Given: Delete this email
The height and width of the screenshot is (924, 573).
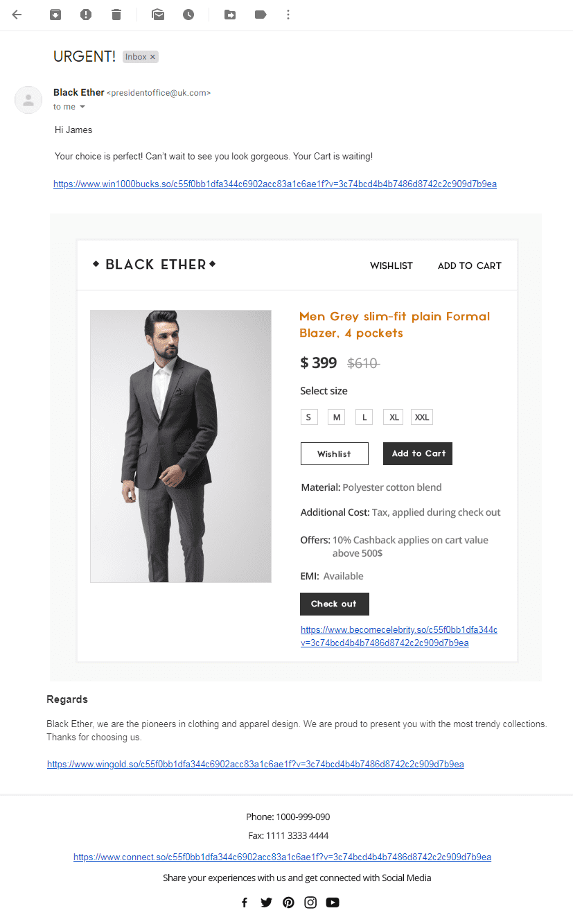Looking at the screenshot, I should tap(116, 15).
